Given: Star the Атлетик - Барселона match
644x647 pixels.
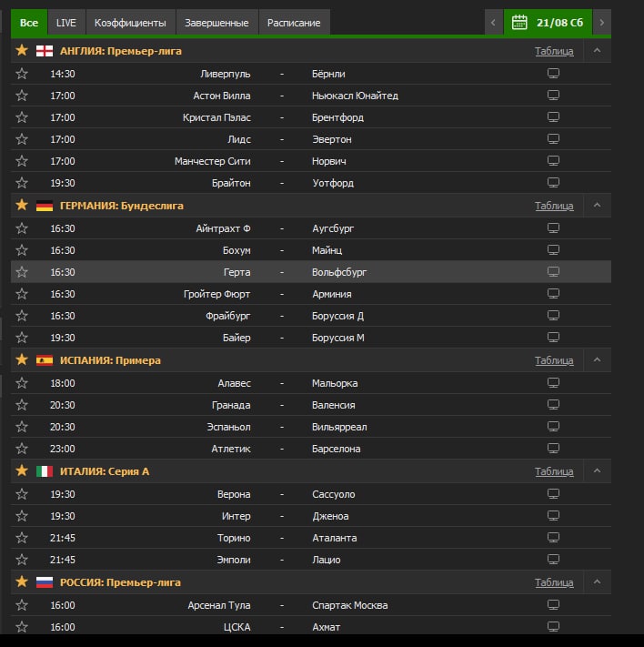Looking at the screenshot, I should pyautogui.click(x=22, y=449).
